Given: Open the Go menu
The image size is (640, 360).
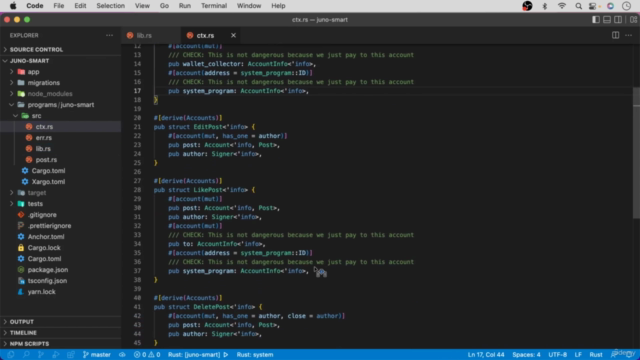Looking at the screenshot, I should (164, 6).
